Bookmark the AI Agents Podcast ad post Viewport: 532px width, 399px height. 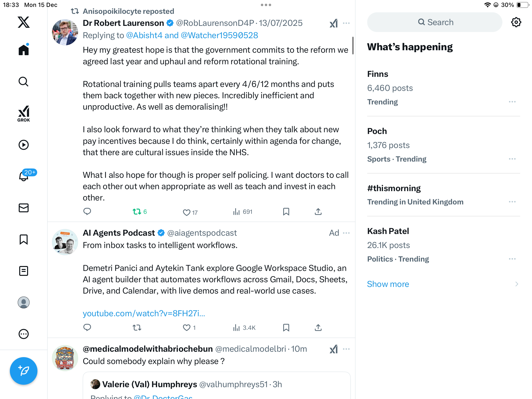pos(286,328)
